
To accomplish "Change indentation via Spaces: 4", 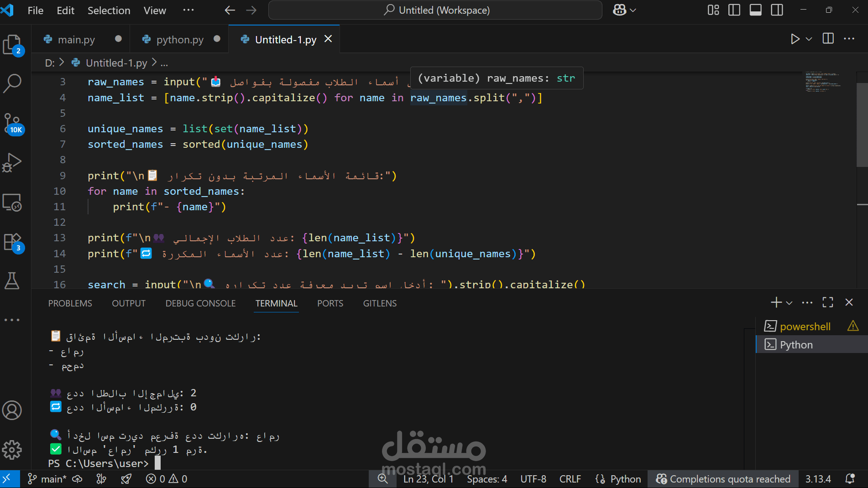I will click(487, 479).
